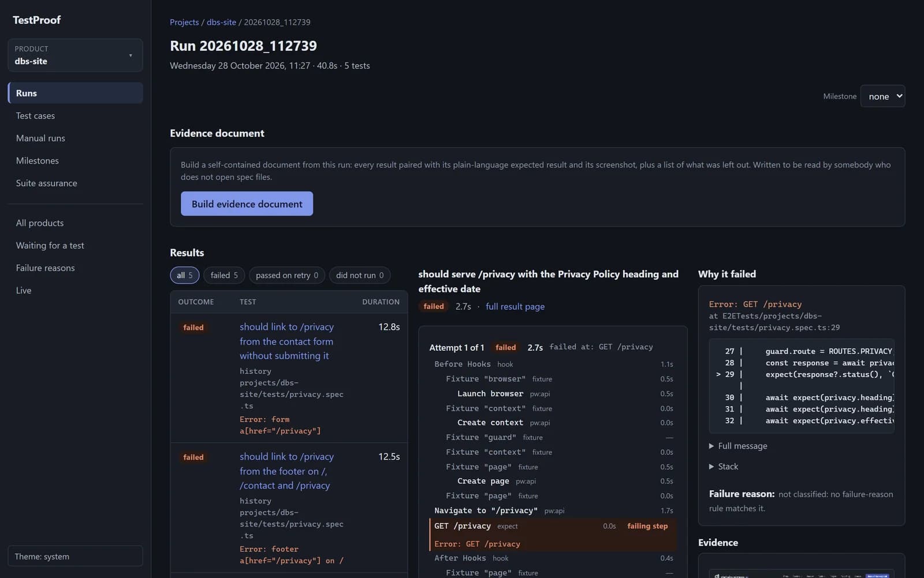
Task: Select passed on retry 0 filter
Action: point(287,275)
